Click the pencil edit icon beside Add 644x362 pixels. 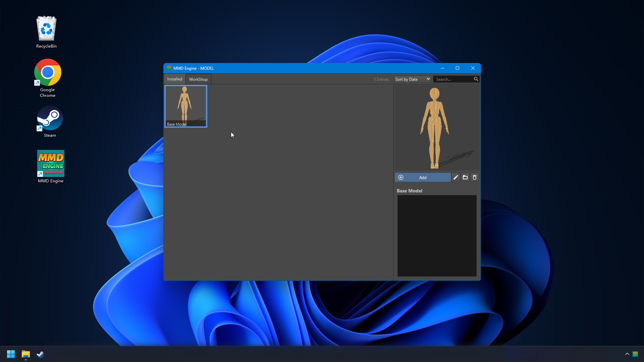click(455, 177)
